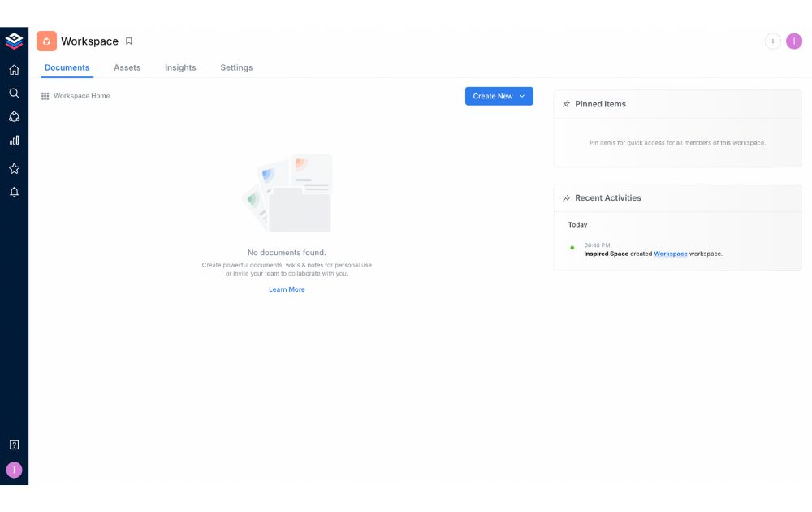Open help question mark icon
Image resolution: width=812 pixels, height=512 pixels.
(x=14, y=445)
